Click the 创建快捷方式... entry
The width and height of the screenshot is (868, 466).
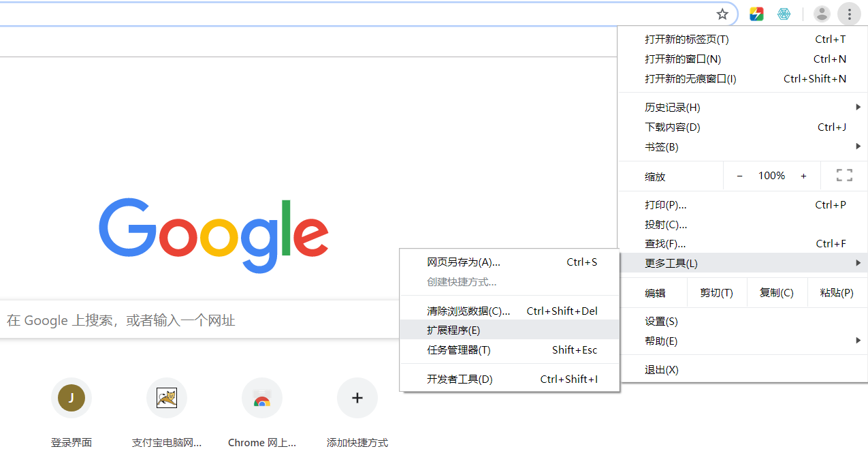click(x=509, y=282)
